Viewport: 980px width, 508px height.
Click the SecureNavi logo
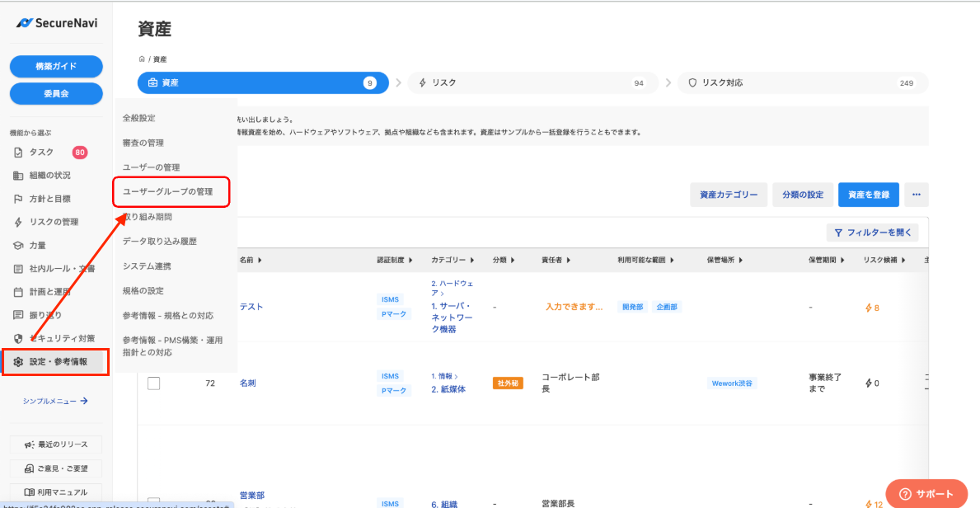pyautogui.click(x=56, y=23)
